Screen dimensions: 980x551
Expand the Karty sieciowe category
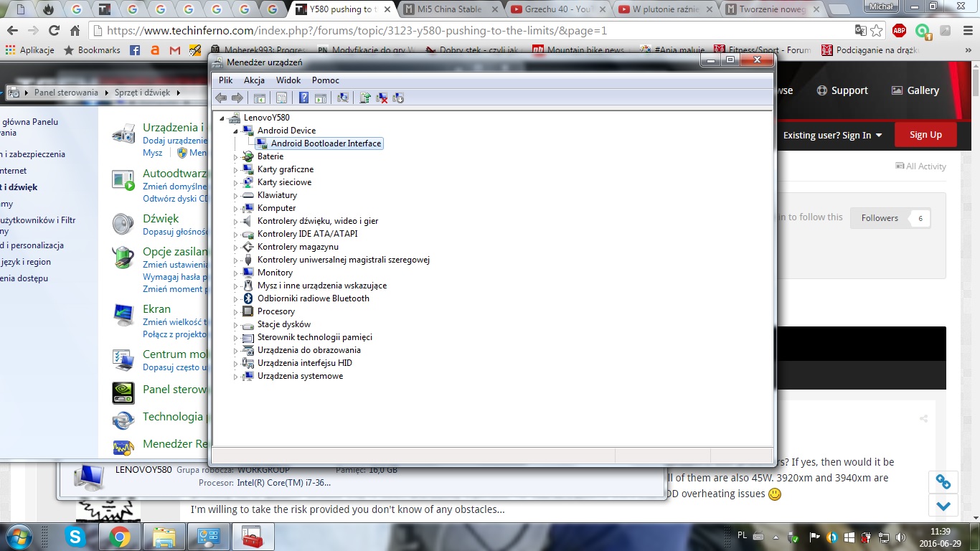(235, 183)
